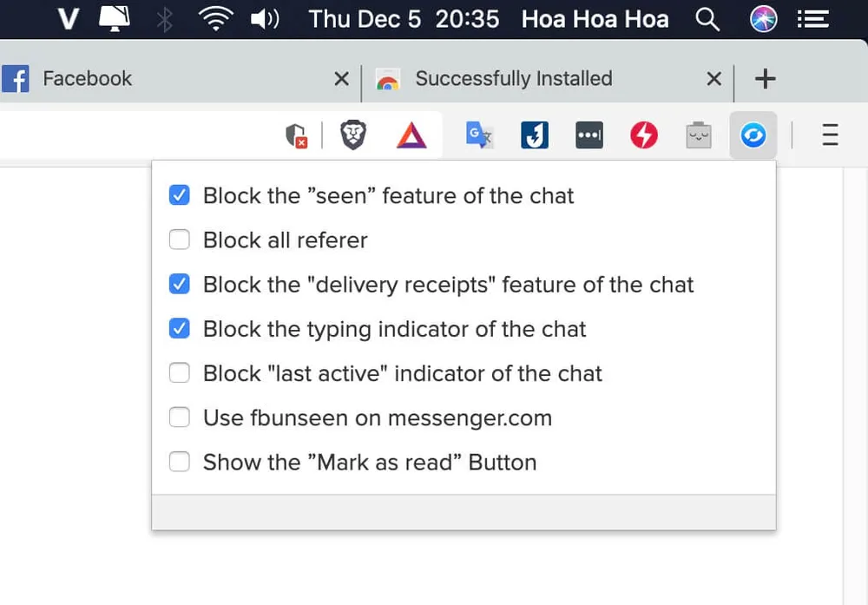Uncheck Block the "seen" feature checkbox

coord(180,195)
